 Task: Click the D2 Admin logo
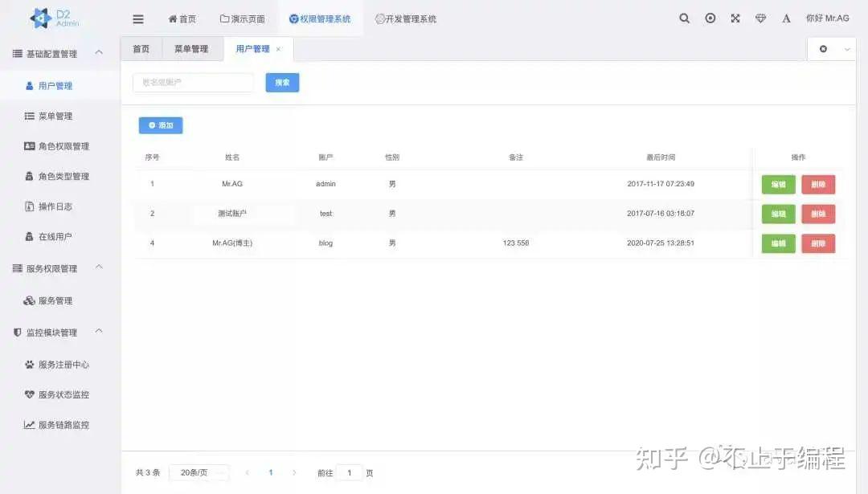[55, 18]
